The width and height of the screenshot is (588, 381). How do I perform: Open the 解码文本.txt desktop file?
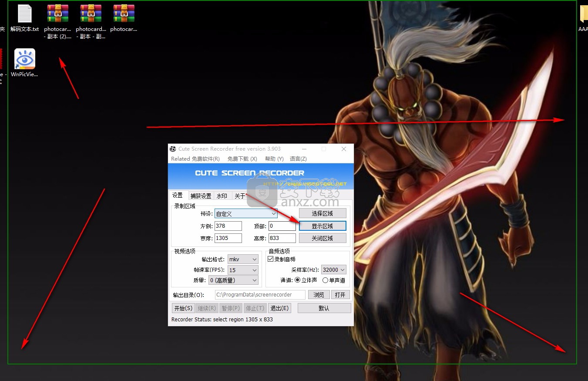tap(25, 17)
